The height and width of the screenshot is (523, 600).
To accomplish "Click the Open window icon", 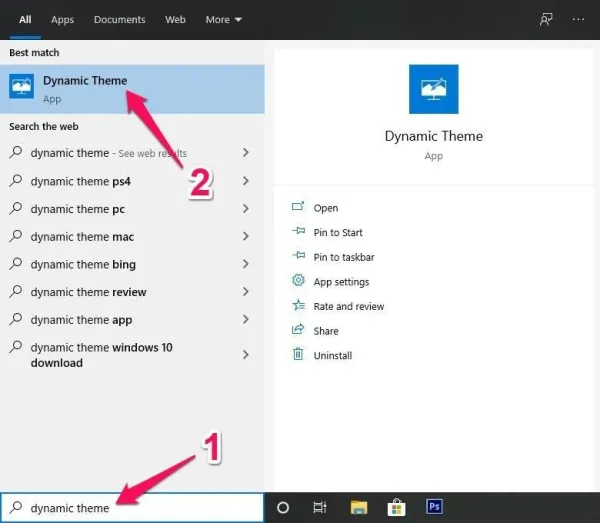I will (298, 207).
